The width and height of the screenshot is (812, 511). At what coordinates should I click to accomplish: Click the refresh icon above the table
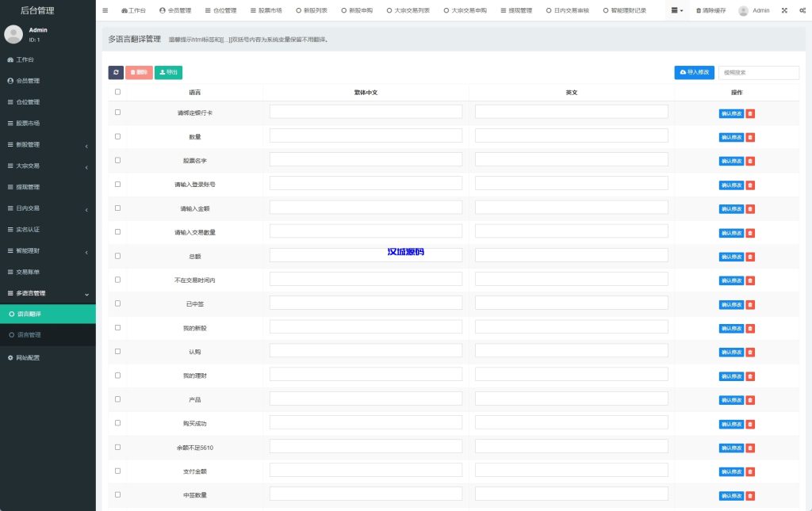(x=116, y=72)
